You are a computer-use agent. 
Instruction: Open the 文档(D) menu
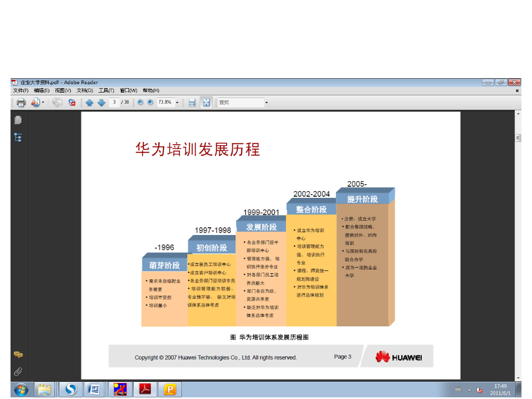(x=85, y=90)
